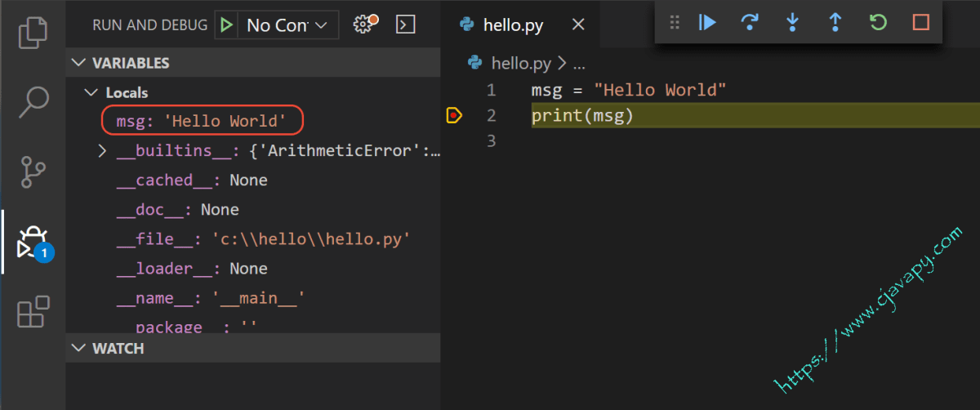
Task: Open the Source Control view
Action: [33, 172]
